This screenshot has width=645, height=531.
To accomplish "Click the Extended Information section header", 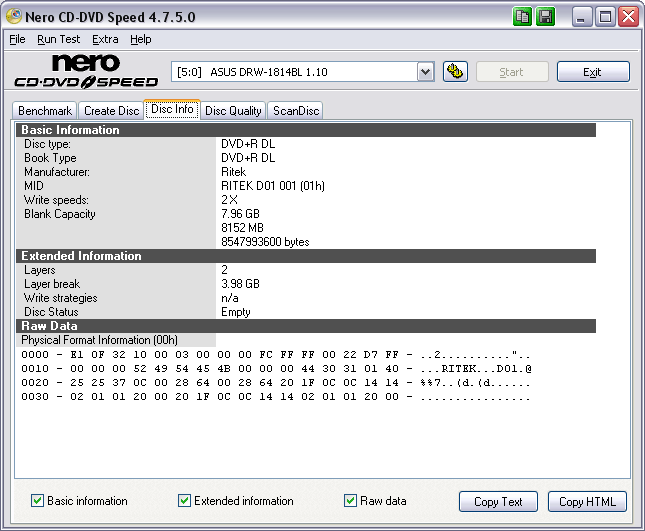I will [x=306, y=256].
